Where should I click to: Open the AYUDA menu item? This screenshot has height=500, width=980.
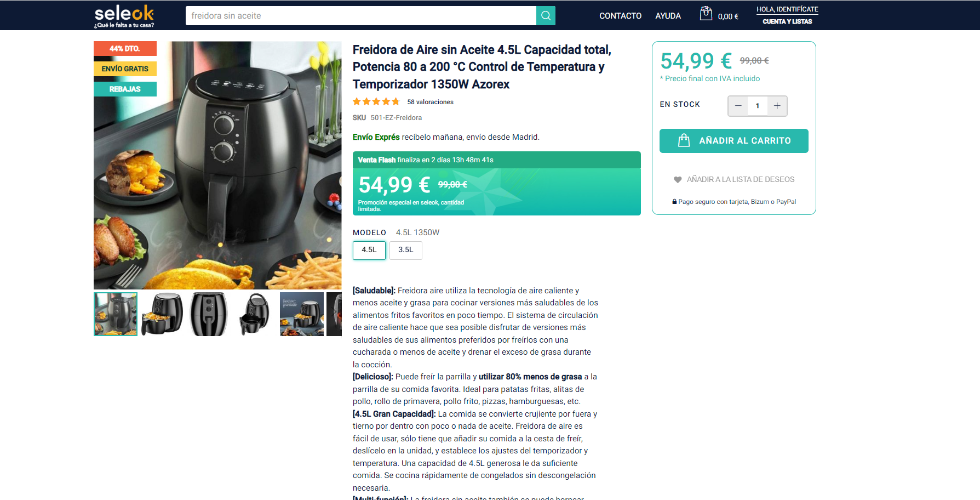click(668, 16)
